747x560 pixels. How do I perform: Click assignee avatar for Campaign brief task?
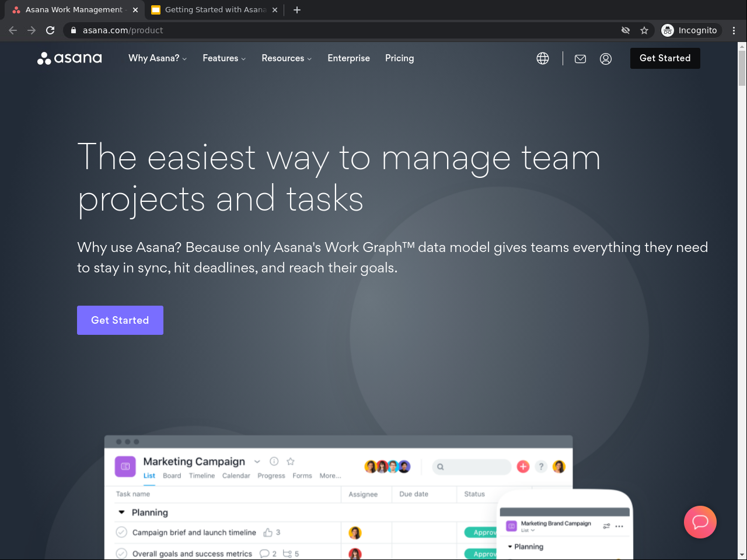click(355, 533)
